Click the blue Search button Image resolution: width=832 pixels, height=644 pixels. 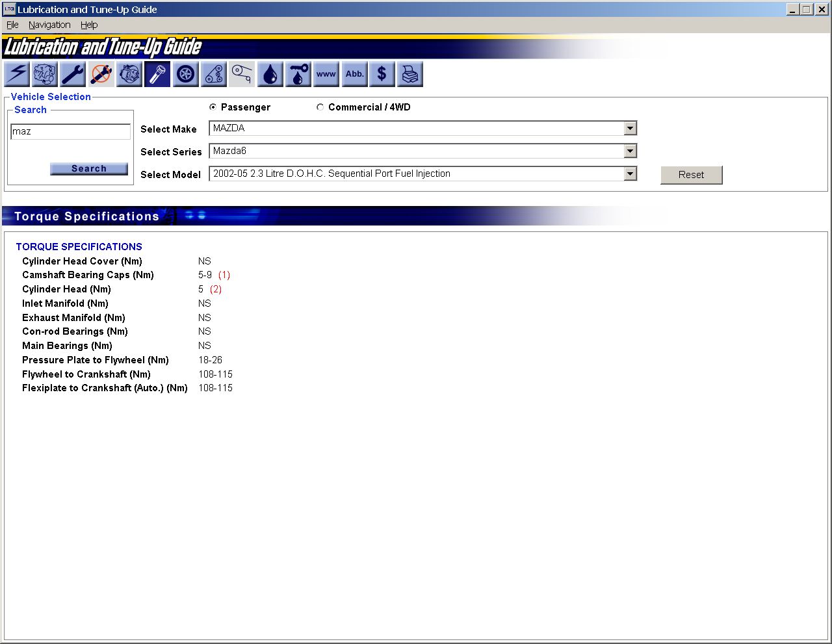pos(89,169)
